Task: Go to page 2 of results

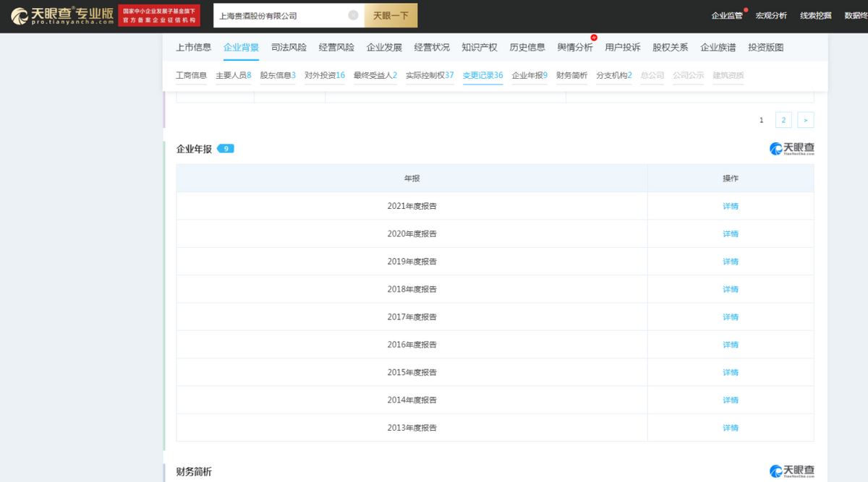Action: click(x=783, y=119)
